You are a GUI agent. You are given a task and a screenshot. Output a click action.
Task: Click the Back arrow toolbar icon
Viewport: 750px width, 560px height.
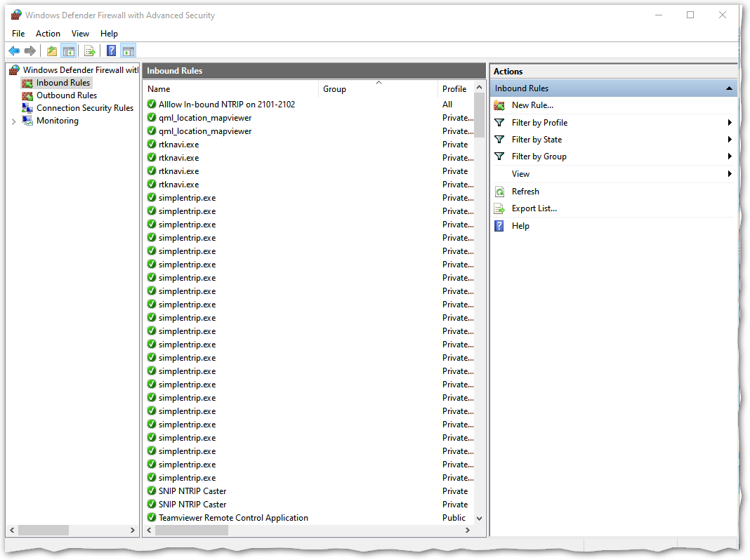click(x=14, y=51)
